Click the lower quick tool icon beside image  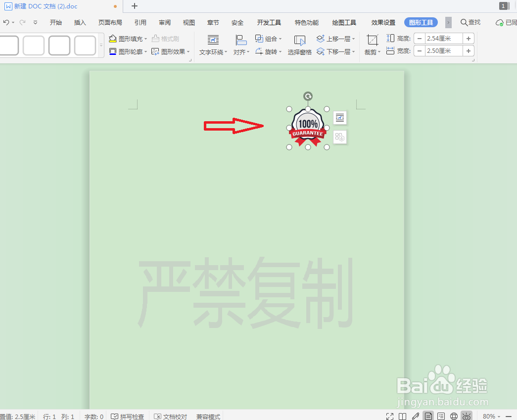click(x=340, y=137)
